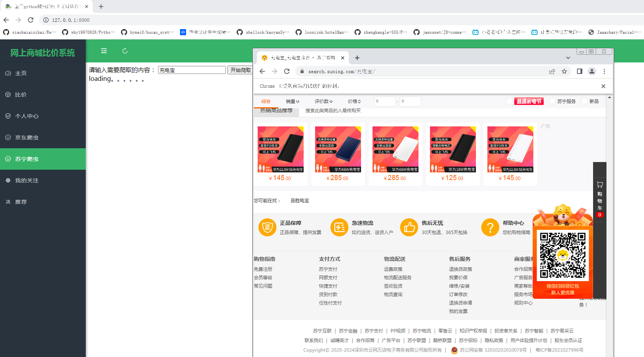644x357 pixels.
Task: Open the 运费政策 link
Action: pos(393,269)
